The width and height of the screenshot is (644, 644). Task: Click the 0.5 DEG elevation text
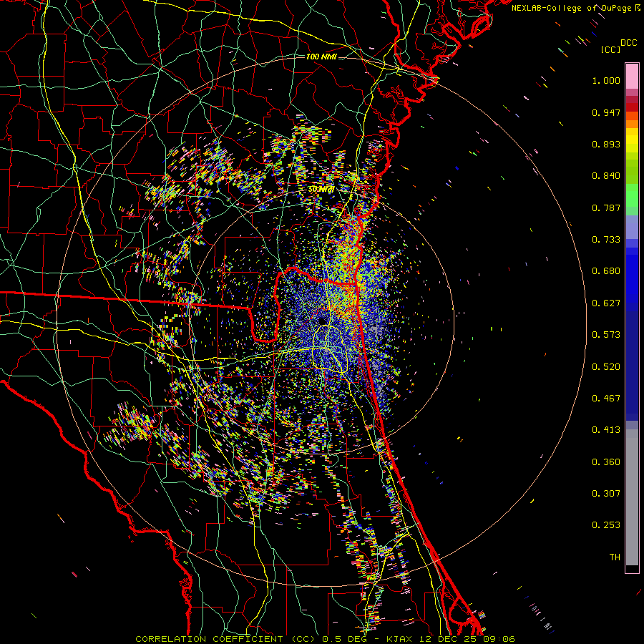(344, 639)
